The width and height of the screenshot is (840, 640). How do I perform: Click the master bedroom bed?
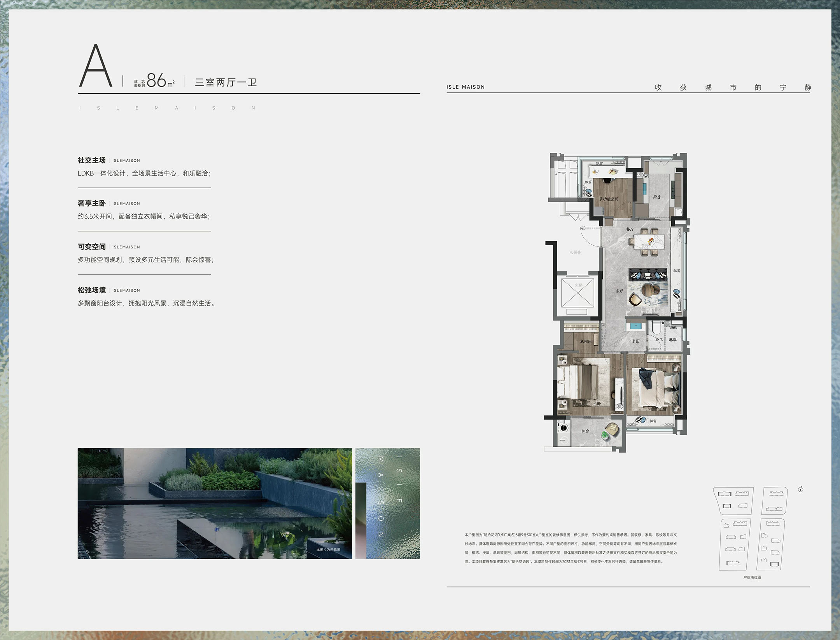[578, 382]
